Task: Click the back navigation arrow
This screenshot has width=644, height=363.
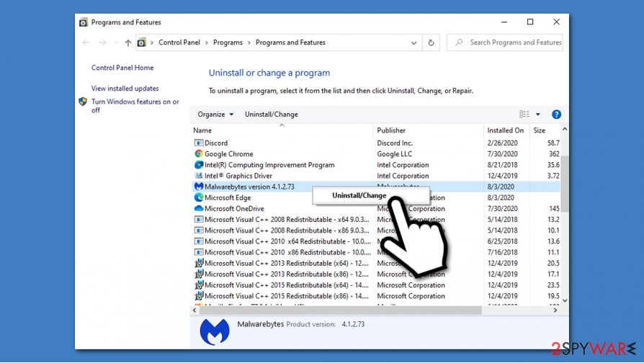Action: [x=86, y=42]
